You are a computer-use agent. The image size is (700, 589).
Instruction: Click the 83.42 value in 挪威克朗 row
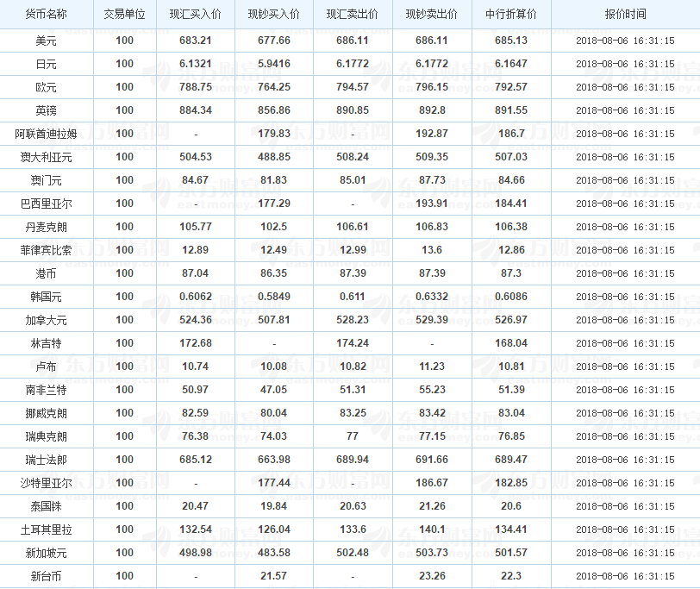pyautogui.click(x=432, y=412)
